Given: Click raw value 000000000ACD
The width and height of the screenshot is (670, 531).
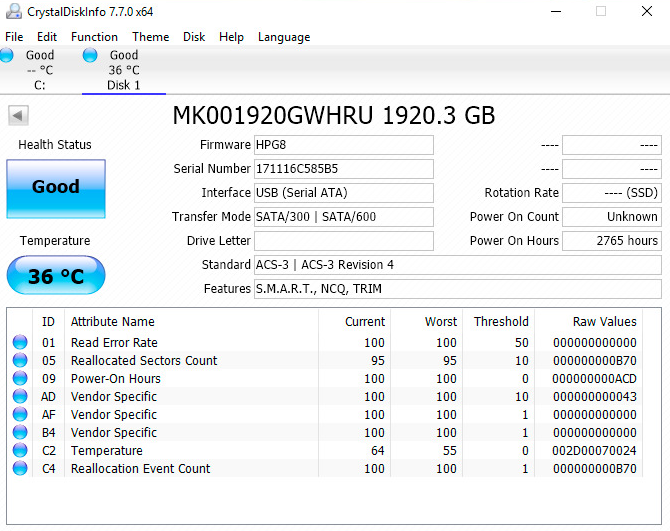Looking at the screenshot, I should click(594, 378).
